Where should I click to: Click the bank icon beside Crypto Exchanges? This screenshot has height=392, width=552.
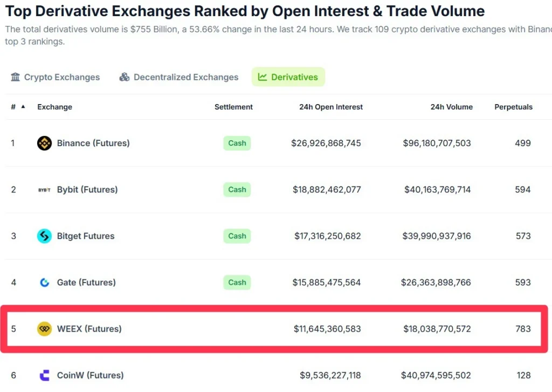[15, 77]
